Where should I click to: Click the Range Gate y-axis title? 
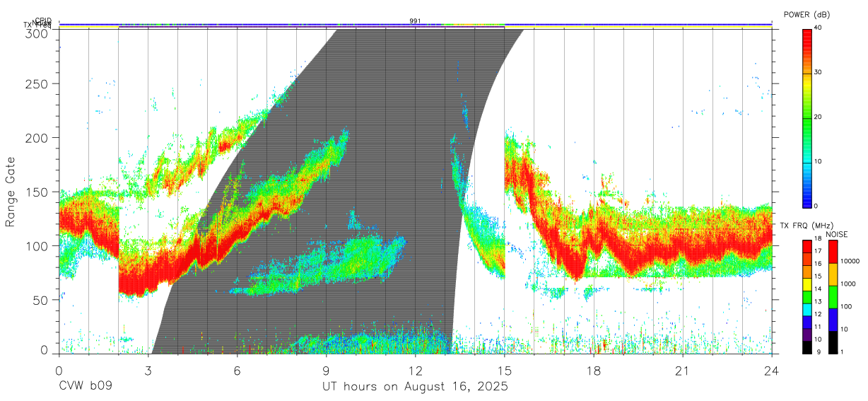[x=11, y=192]
